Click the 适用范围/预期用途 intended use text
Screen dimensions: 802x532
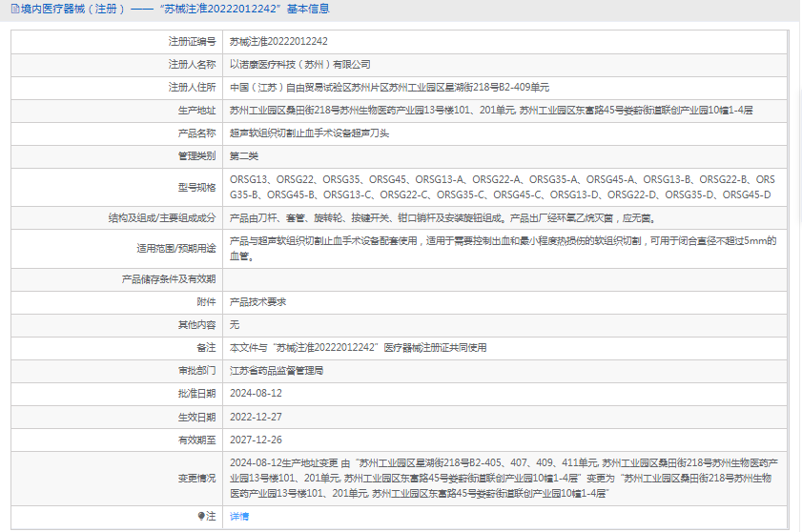[503, 249]
